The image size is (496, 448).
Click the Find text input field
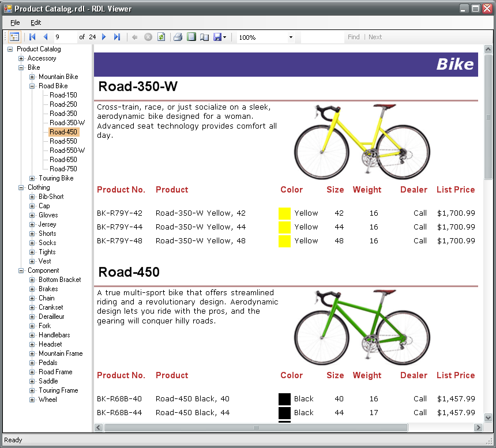[x=322, y=37]
